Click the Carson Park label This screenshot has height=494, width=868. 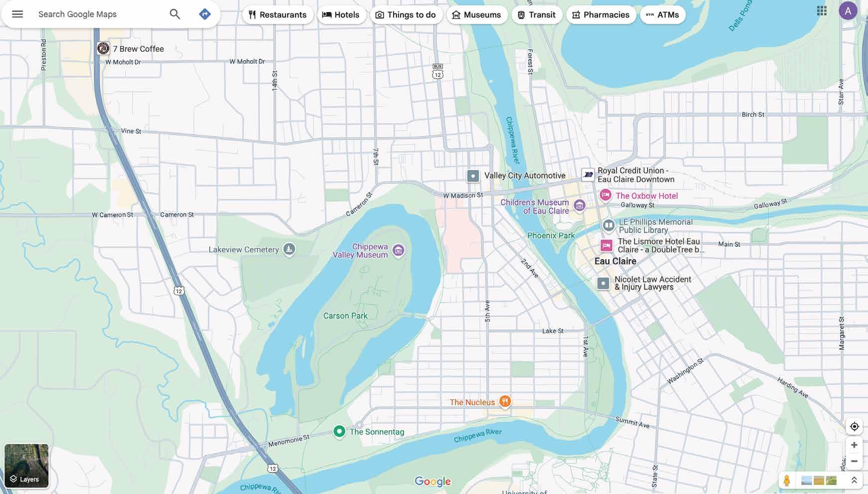(345, 316)
